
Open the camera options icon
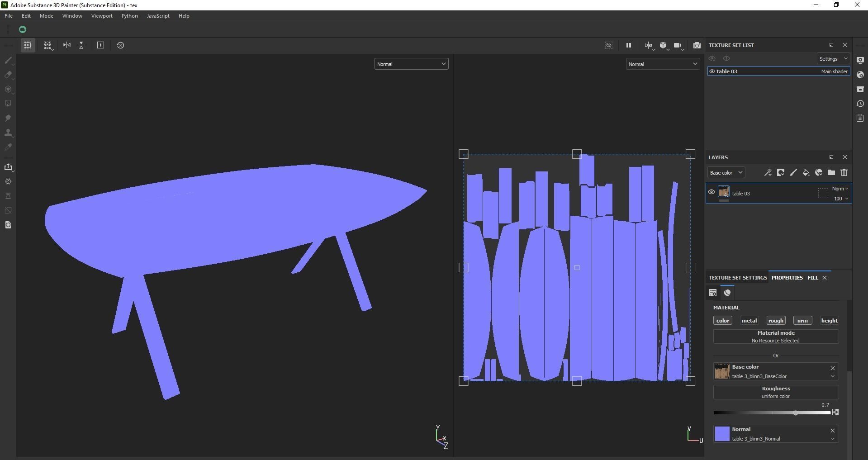[x=678, y=45]
